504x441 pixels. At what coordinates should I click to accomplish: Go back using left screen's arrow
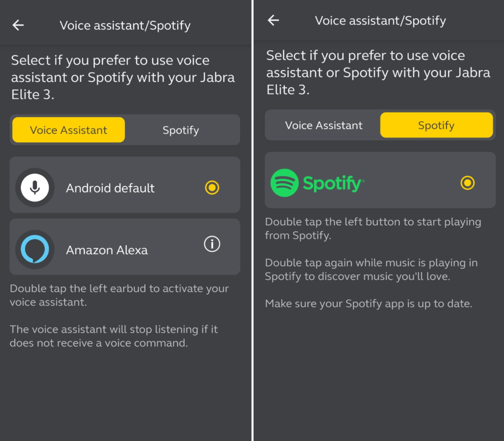pyautogui.click(x=18, y=25)
